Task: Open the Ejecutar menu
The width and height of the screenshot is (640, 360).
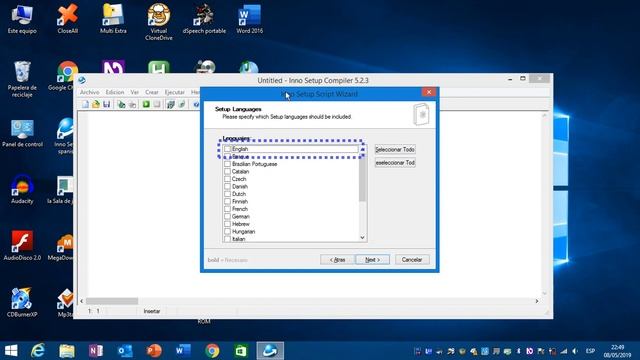Action: 175,92
